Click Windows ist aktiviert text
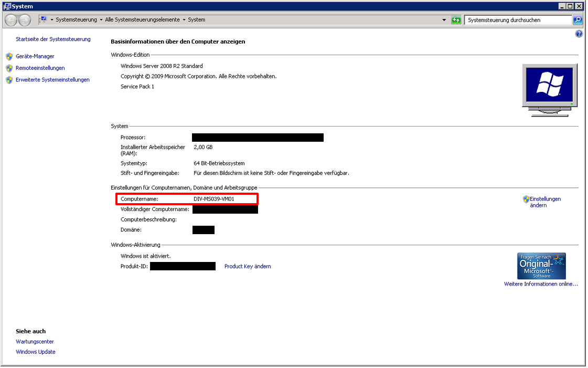 pos(145,256)
